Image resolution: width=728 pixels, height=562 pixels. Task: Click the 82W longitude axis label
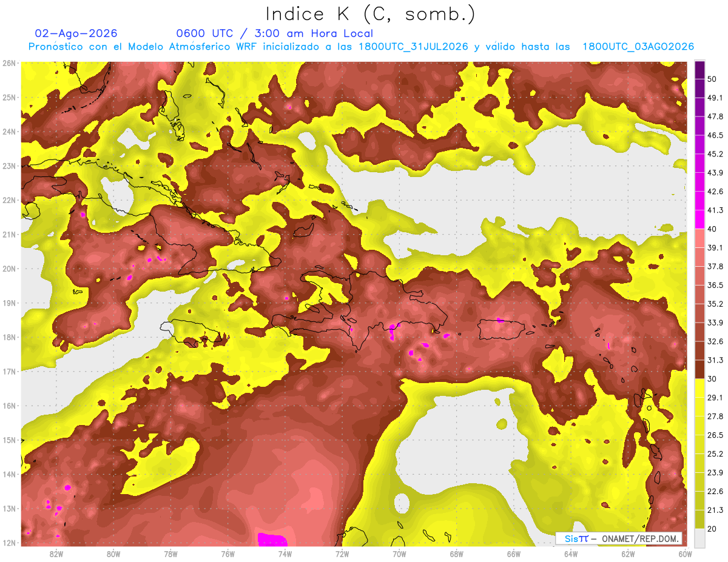coord(56,554)
